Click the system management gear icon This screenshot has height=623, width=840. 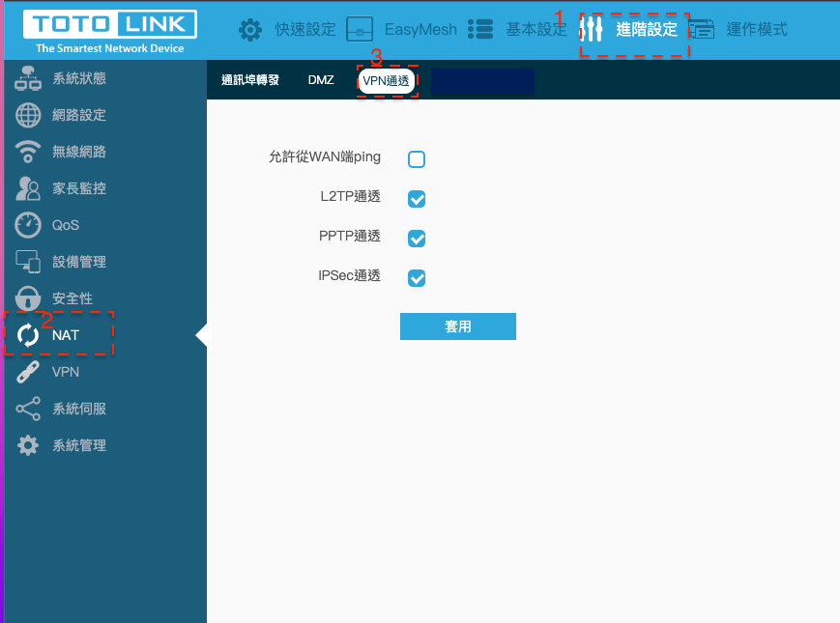click(x=28, y=445)
